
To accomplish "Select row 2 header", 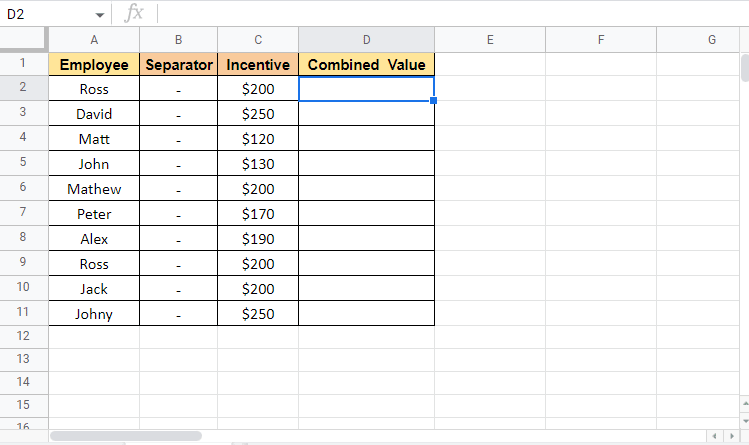I will (23, 89).
